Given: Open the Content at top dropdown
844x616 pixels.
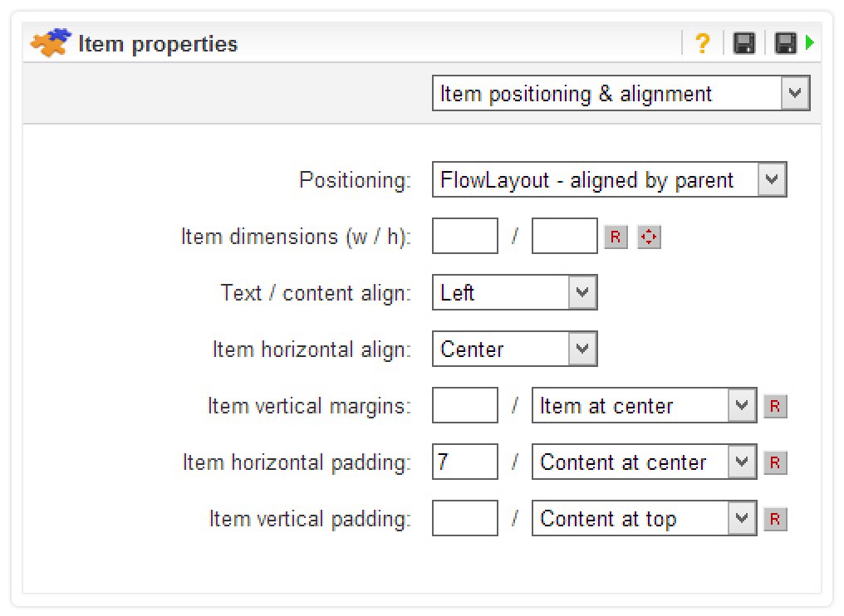Looking at the screenshot, I should click(x=644, y=519).
